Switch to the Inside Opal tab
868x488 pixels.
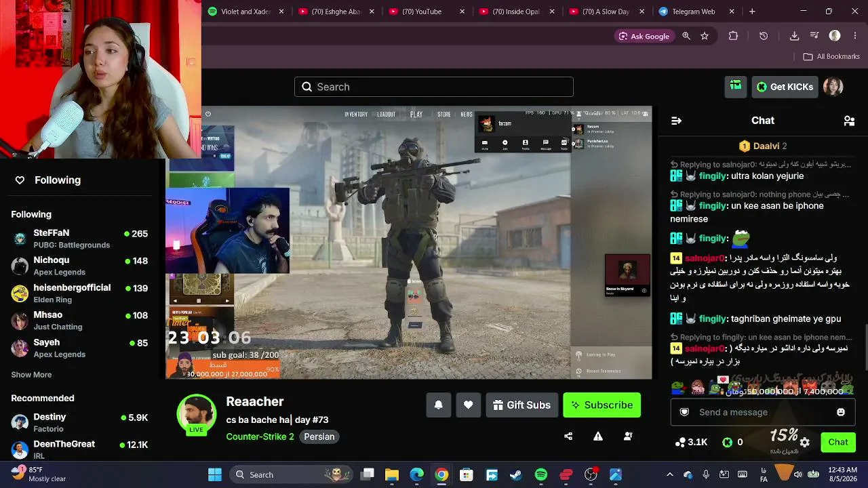click(x=518, y=12)
